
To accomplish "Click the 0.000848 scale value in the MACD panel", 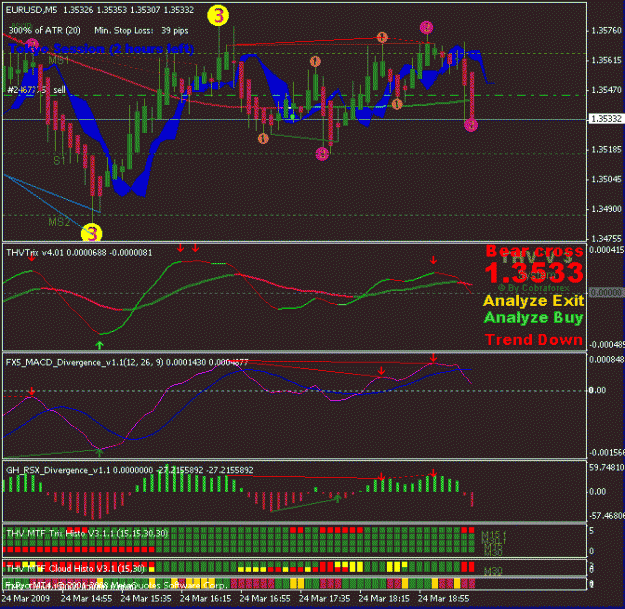I will click(607, 360).
